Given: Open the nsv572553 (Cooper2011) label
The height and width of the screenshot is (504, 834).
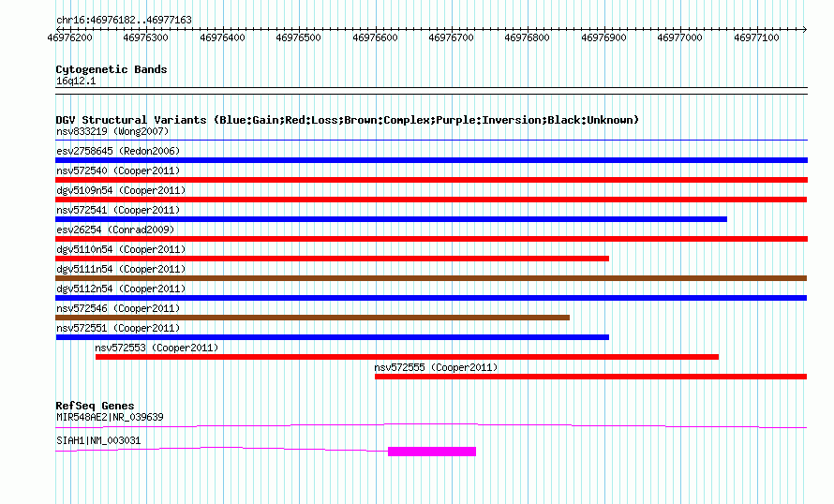Looking at the screenshot, I should click(x=156, y=348).
